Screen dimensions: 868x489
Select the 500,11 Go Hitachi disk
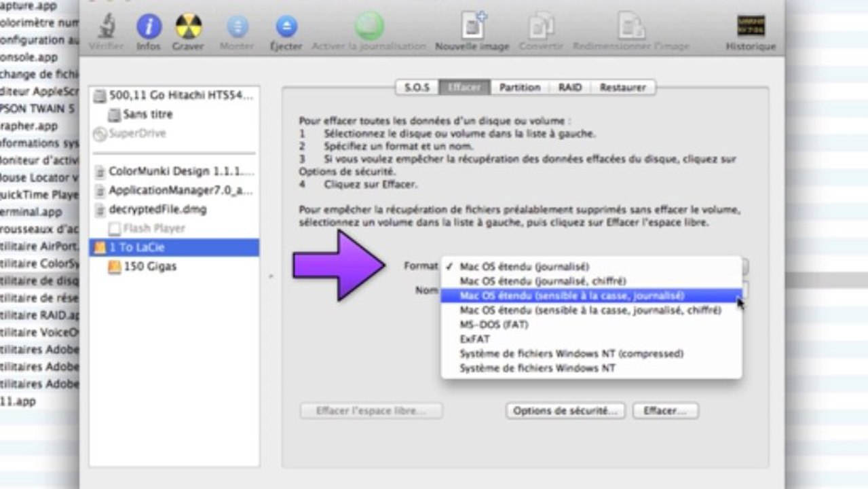pyautogui.click(x=174, y=96)
